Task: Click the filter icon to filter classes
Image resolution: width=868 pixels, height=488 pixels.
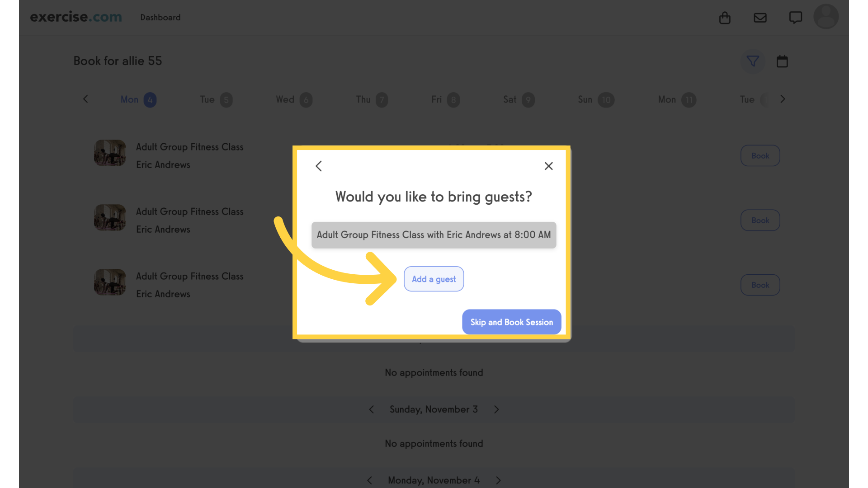Action: [753, 61]
